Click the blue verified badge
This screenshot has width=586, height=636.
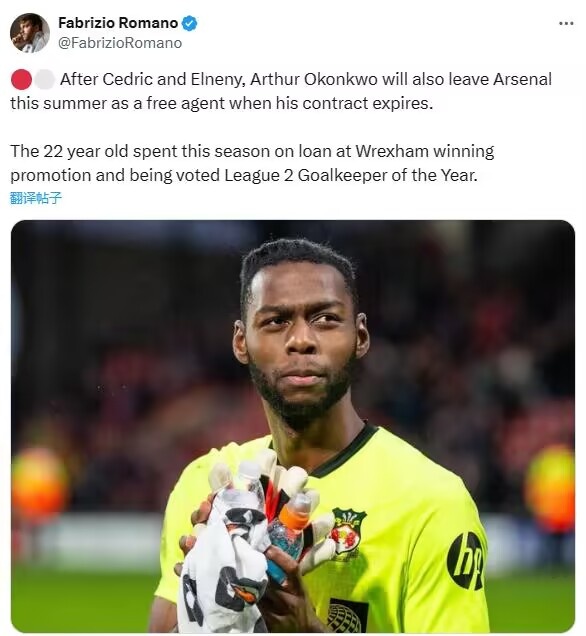pyautogui.click(x=189, y=23)
